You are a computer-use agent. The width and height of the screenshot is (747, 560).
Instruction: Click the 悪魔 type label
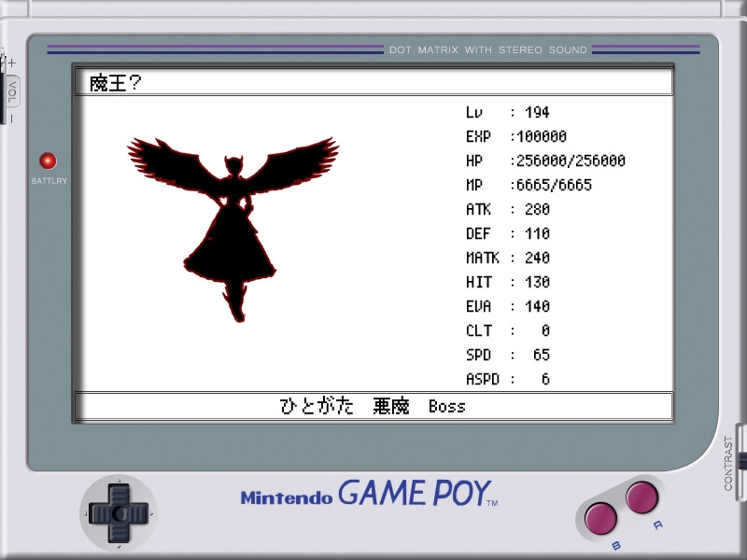(391, 406)
